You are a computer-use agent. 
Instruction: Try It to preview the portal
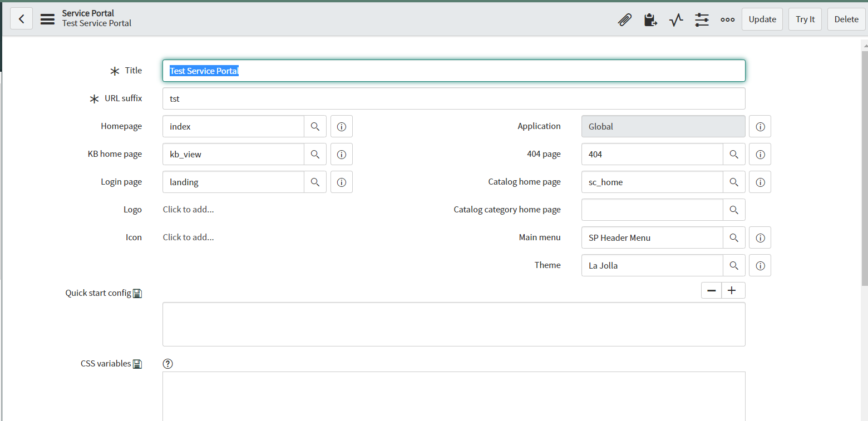coord(805,18)
